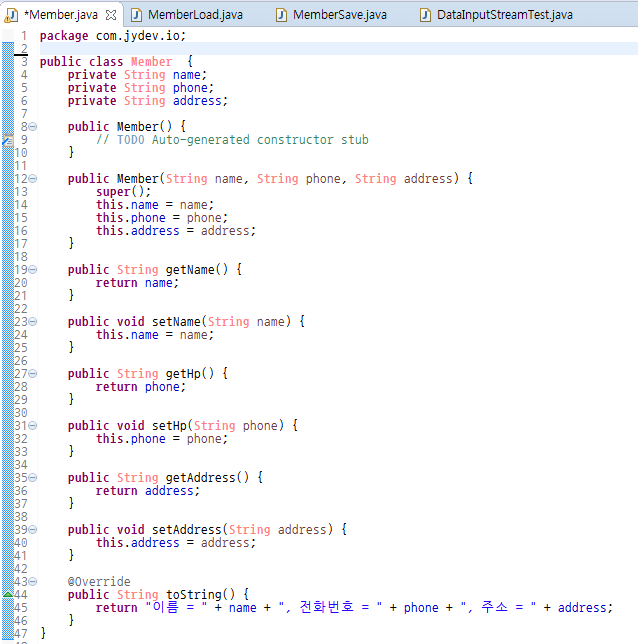Switch to the MemberLoad.java tab

coord(195,15)
